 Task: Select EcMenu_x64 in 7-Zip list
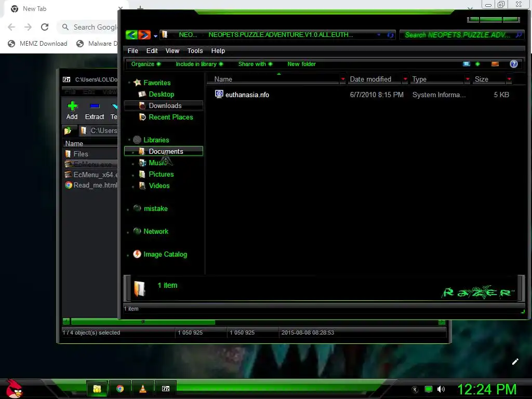click(x=91, y=175)
